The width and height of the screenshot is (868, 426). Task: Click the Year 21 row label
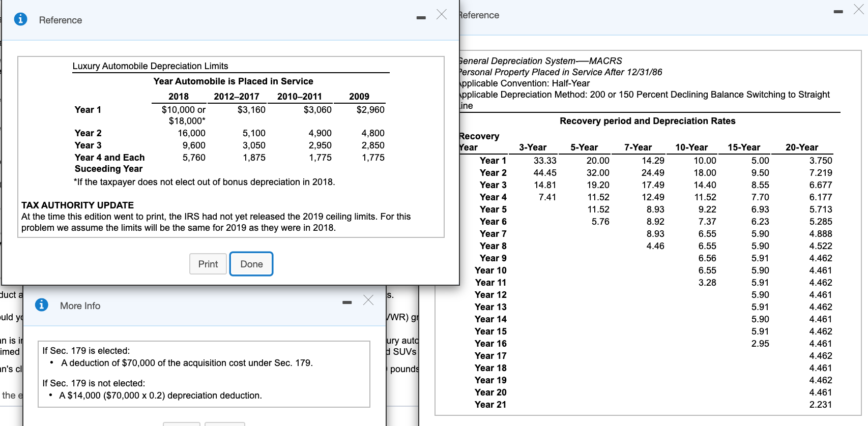point(490,405)
